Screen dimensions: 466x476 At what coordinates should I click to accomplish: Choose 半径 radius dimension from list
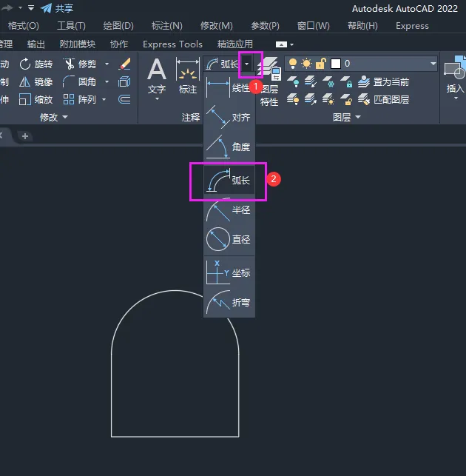tap(229, 210)
